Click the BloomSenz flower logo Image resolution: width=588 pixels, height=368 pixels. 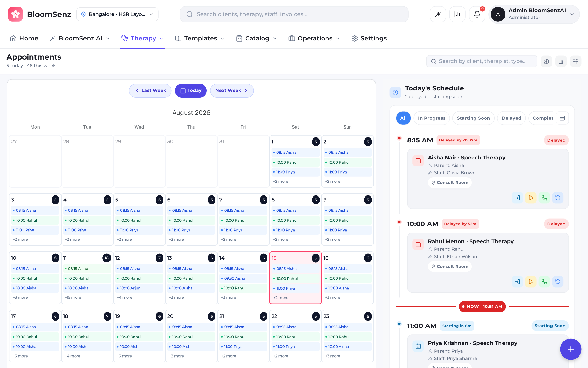click(15, 14)
